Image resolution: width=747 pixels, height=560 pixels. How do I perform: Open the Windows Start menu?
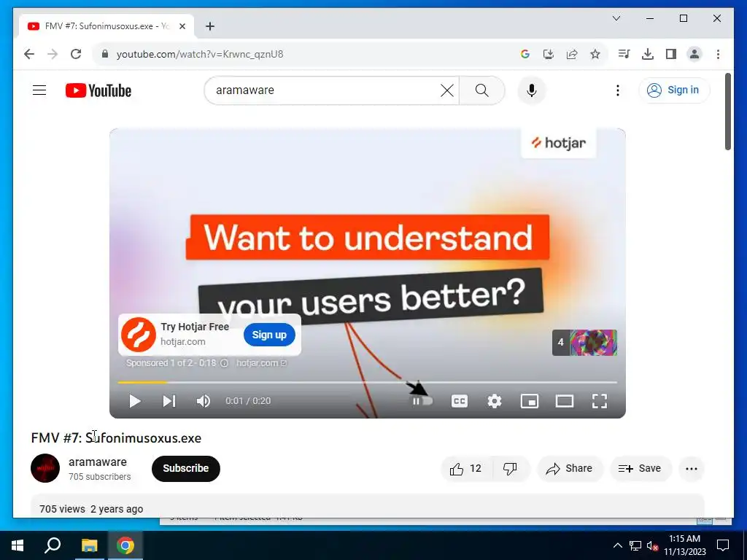point(18,545)
